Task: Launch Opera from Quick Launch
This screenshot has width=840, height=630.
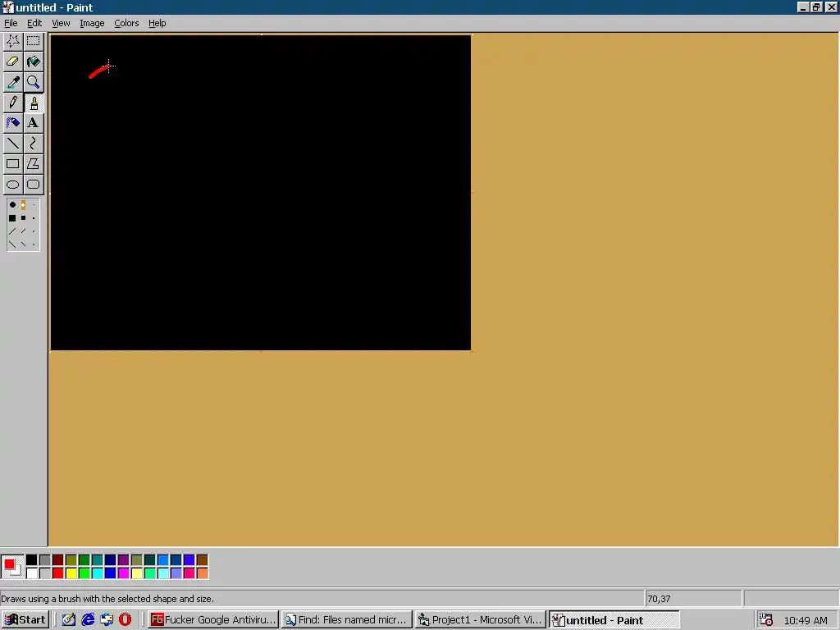Action: [125, 620]
